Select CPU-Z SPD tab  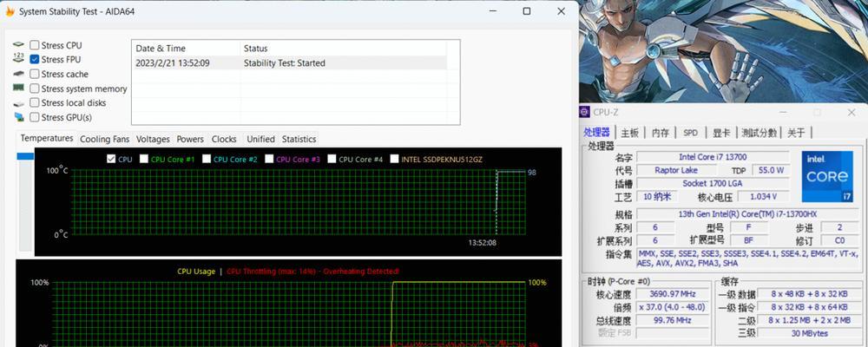point(691,133)
